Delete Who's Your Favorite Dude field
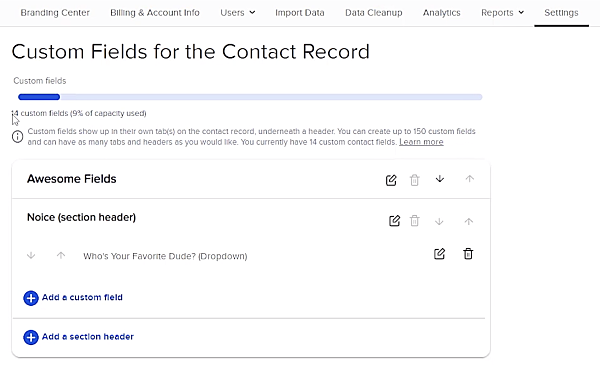The height and width of the screenshot is (365, 600). [x=468, y=254]
